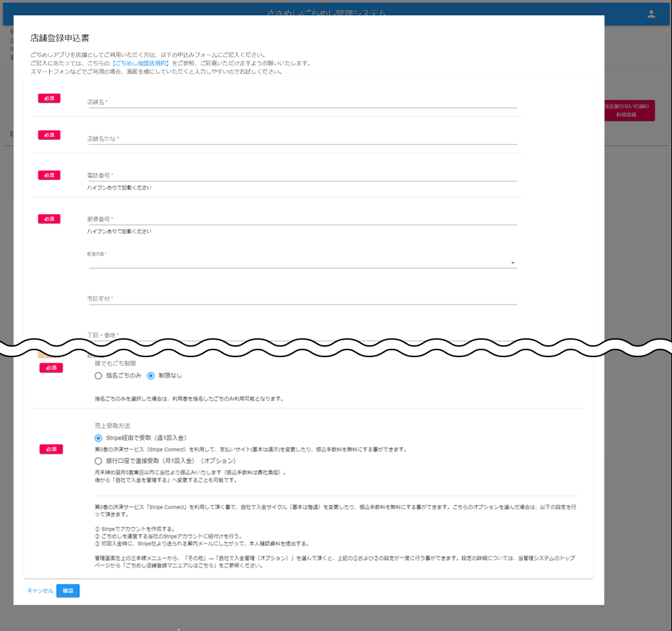
Task: Click the 店舗名かな input field
Action: (x=302, y=139)
